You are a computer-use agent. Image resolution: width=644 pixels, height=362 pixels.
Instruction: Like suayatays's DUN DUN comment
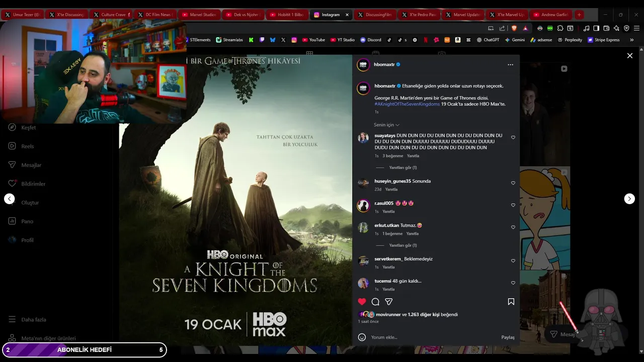click(513, 137)
